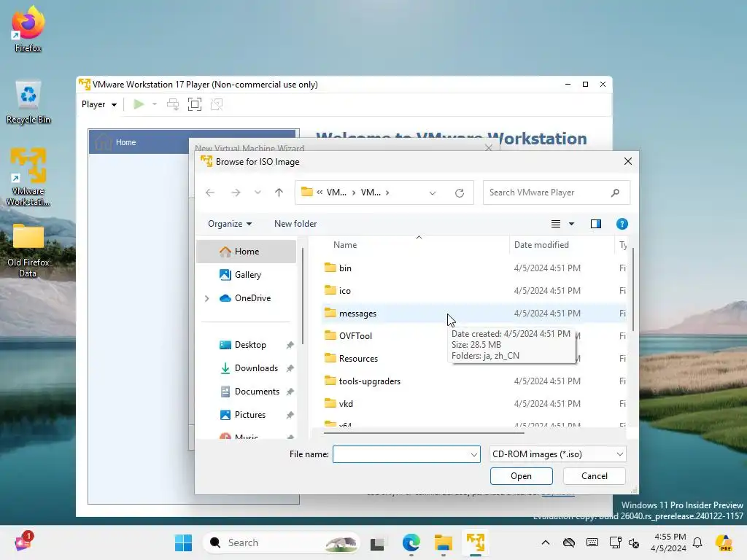Viewport: 747px width, 560px height.
Task: Open Desktop in quick access
Action: (x=250, y=345)
